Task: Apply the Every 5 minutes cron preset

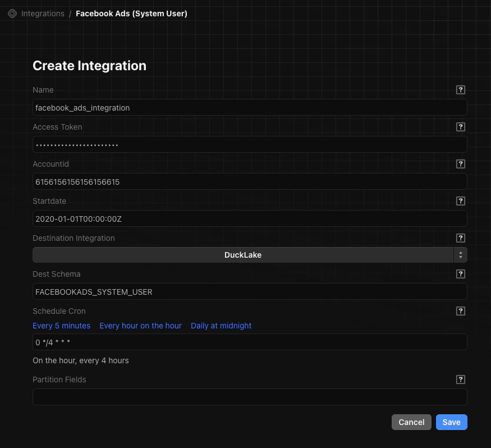Action: point(61,326)
